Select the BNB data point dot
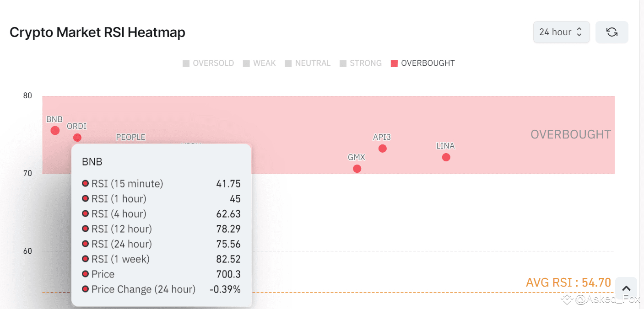Image resolution: width=644 pixels, height=309 pixels. tap(55, 131)
